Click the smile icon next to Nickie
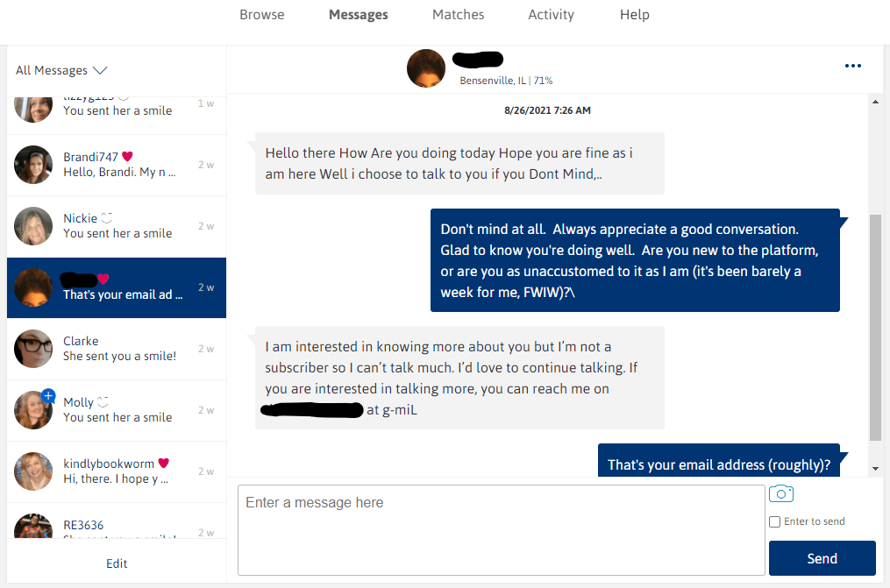Screen dimensions: 890x588 pyautogui.click(x=107, y=218)
